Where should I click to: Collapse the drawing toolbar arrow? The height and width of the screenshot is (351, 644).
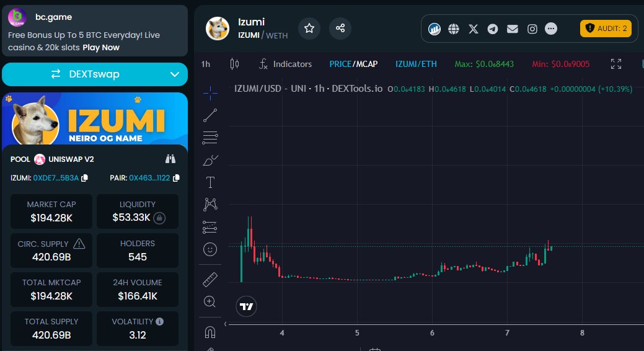pos(225,324)
